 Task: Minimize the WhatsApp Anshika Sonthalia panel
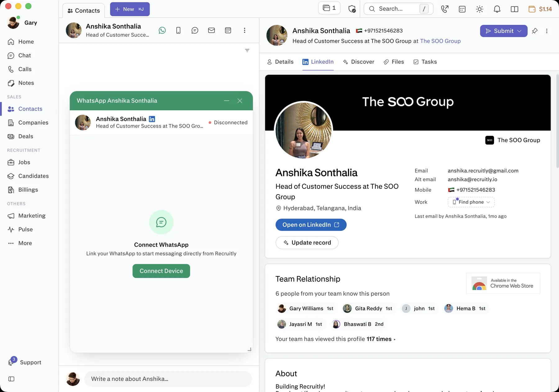point(227,101)
